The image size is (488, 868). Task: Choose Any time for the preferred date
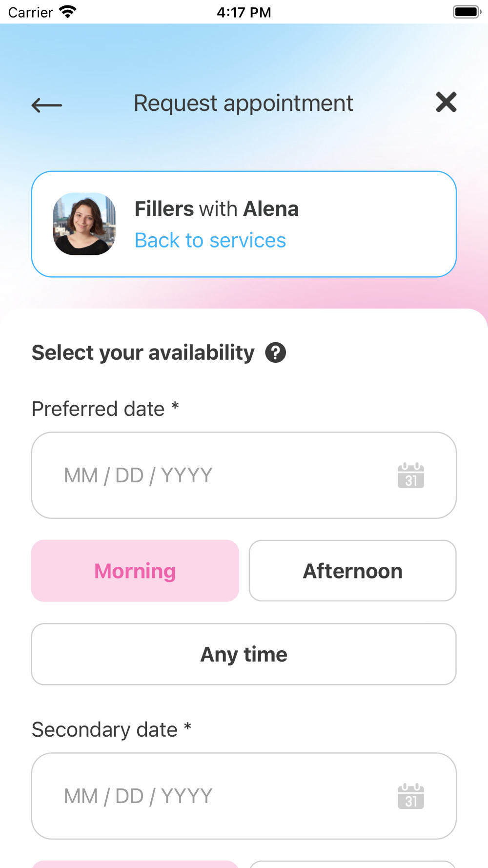click(x=244, y=654)
